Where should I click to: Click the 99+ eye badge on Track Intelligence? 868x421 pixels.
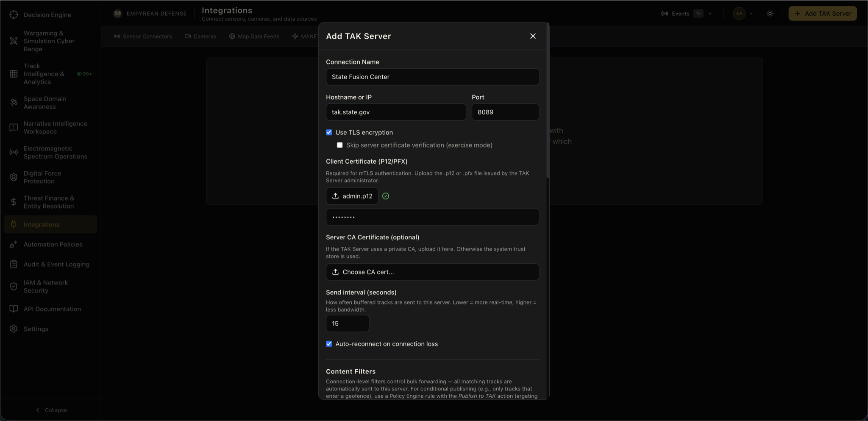(84, 74)
